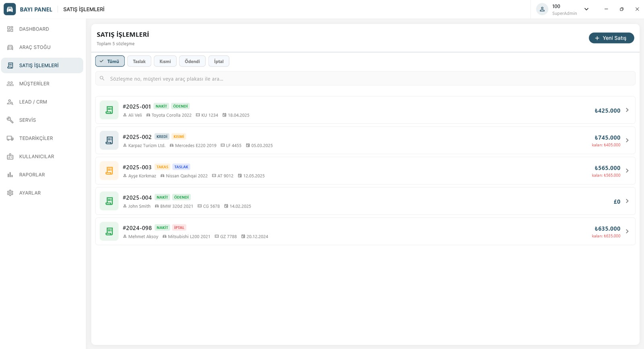Click the plate icon beside KU 1234
This screenshot has height=349, width=644.
pos(198,115)
